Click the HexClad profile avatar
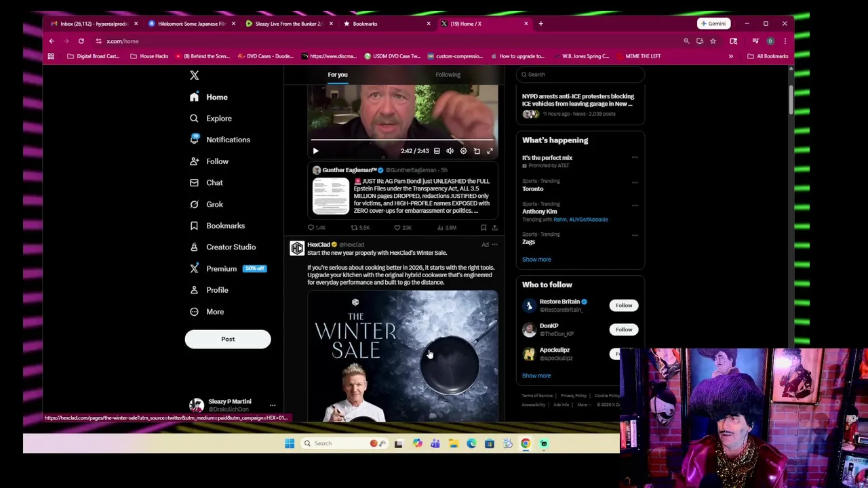Screen dimensions: 868x488 pos(297,249)
